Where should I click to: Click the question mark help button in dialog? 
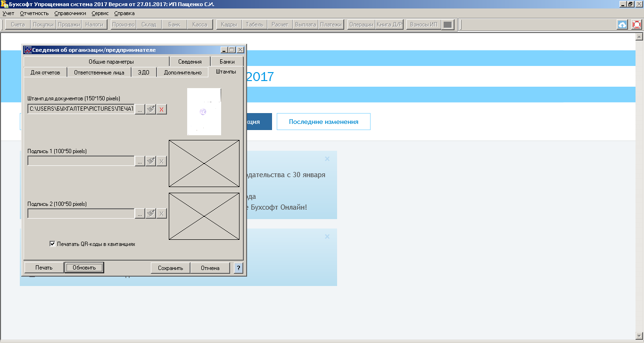pos(238,268)
